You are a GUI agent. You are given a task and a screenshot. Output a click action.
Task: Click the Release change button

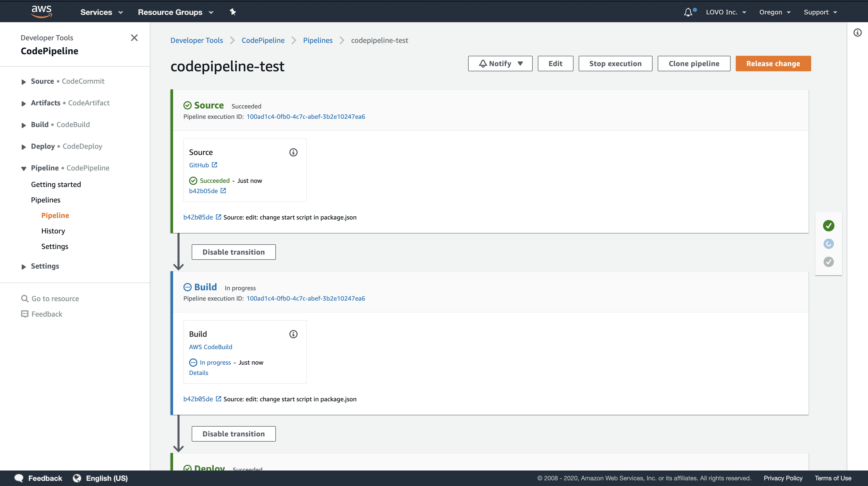pos(773,64)
